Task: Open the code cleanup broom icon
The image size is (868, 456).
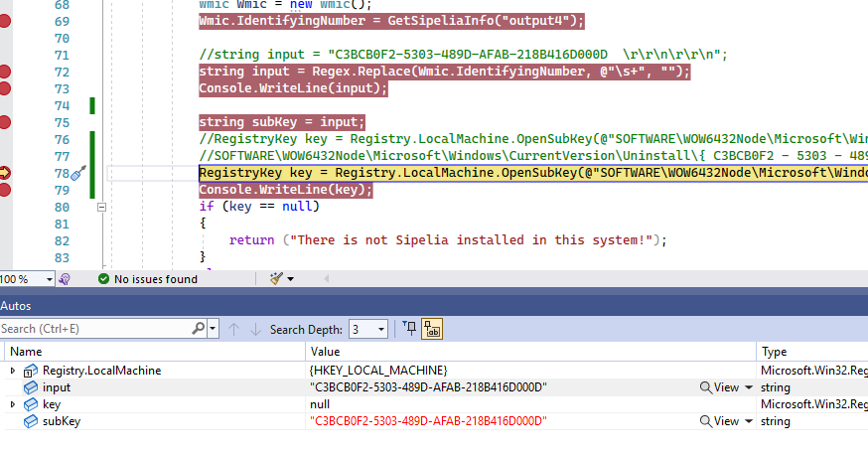Action: [276, 279]
